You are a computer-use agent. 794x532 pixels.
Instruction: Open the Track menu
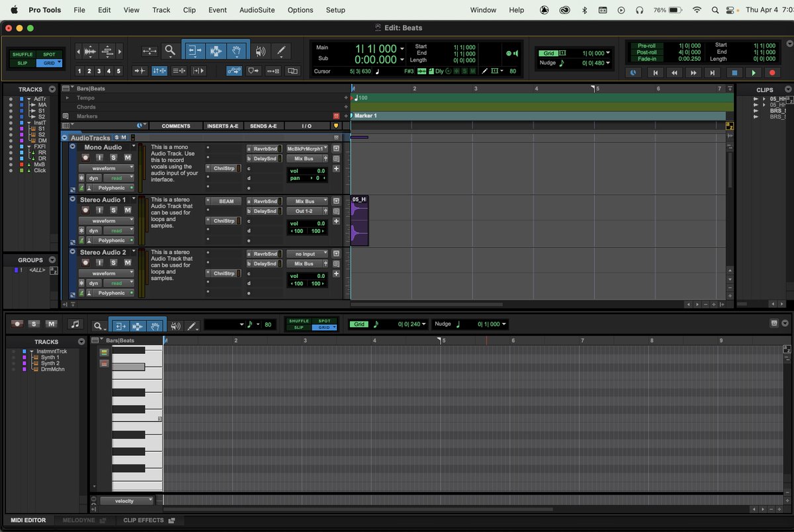[161, 10]
